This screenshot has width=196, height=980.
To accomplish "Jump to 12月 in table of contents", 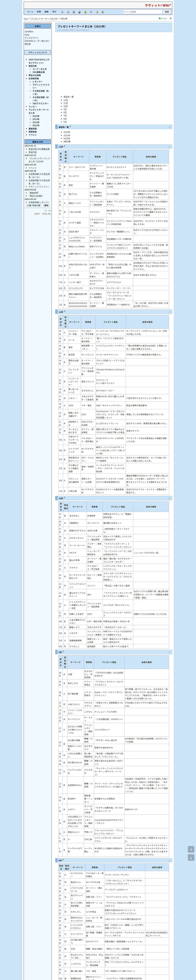I will pyautogui.click(x=66, y=100).
